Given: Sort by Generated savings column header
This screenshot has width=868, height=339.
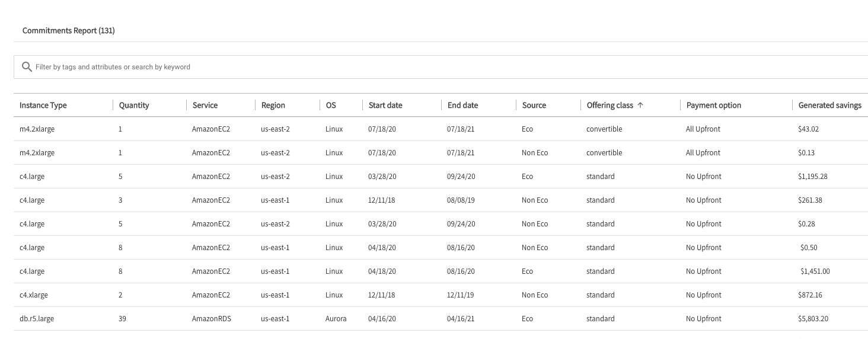Looking at the screenshot, I should coord(829,105).
